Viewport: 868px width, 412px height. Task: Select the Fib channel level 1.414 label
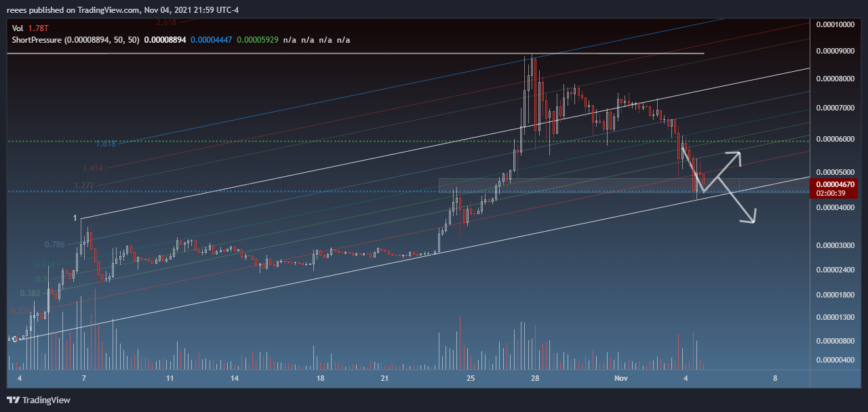pyautogui.click(x=94, y=167)
